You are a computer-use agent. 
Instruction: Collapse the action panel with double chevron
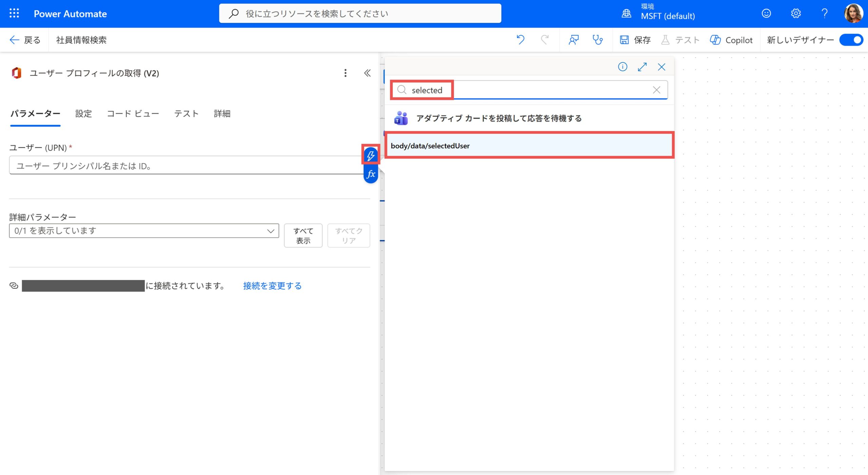point(367,73)
